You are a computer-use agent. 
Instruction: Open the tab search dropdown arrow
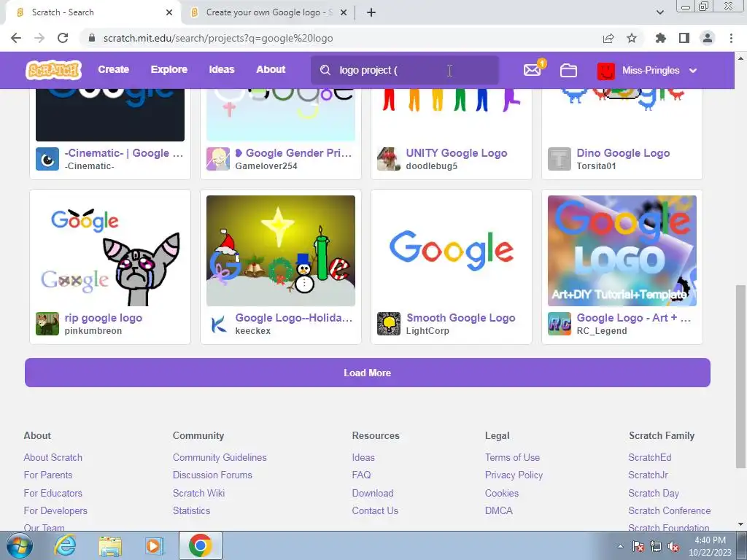pos(659,12)
